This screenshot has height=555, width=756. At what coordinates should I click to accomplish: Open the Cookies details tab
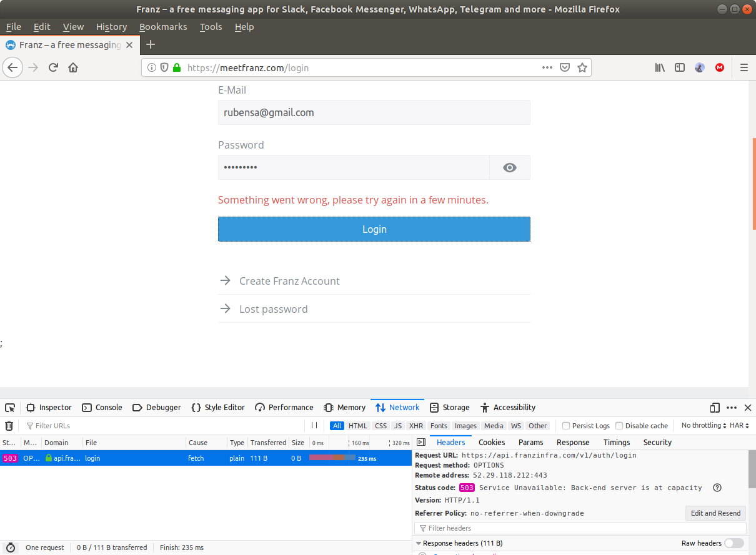[x=492, y=442]
